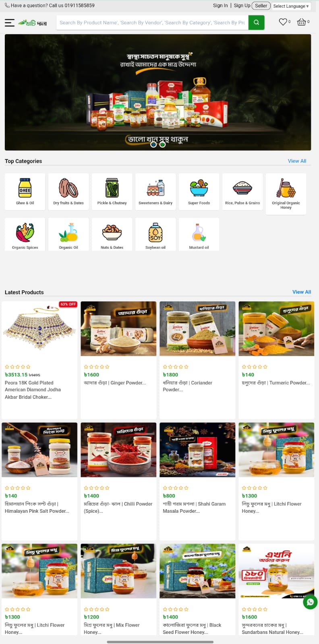Click View All beside Latest Products

pyautogui.click(x=302, y=292)
